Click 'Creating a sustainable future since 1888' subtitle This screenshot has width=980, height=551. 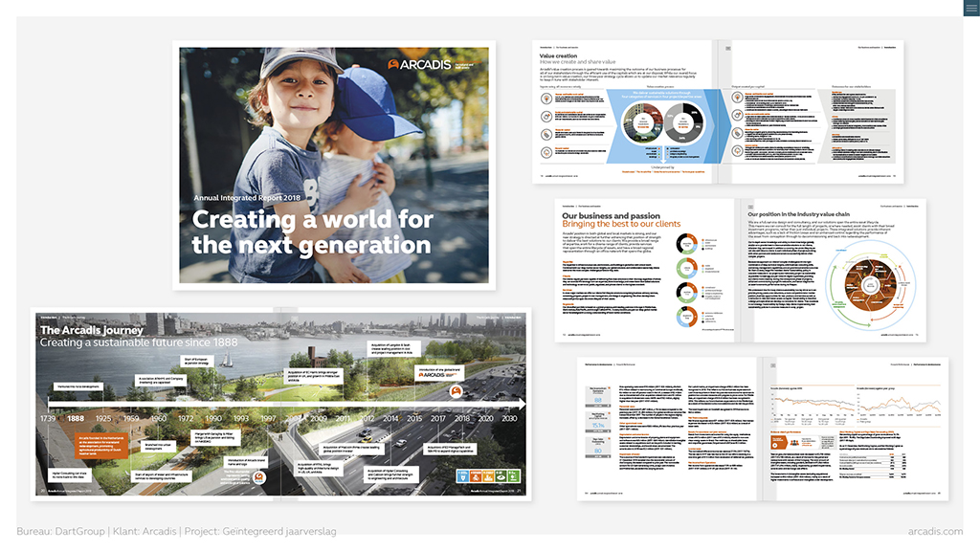(139, 342)
